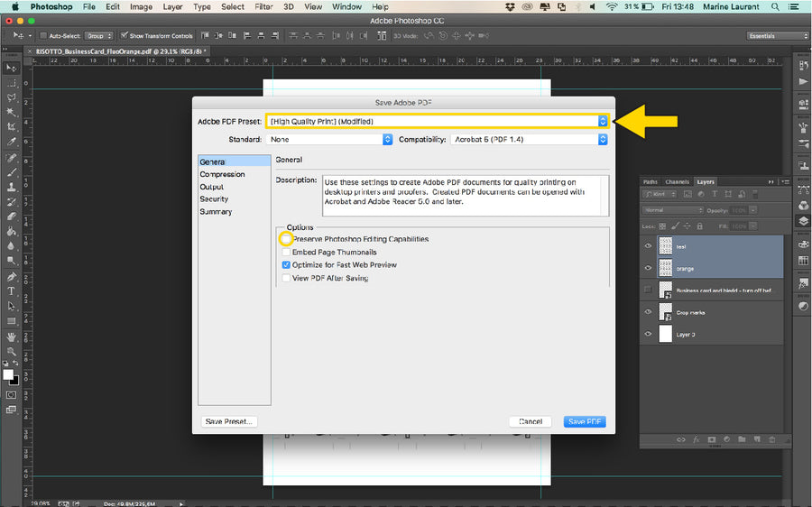Viewport: 812px width, 507px height.
Task: Click the foreground color swatch
Action: pos(8,375)
